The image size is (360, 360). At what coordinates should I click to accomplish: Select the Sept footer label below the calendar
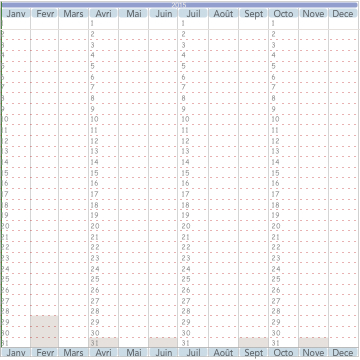click(253, 352)
